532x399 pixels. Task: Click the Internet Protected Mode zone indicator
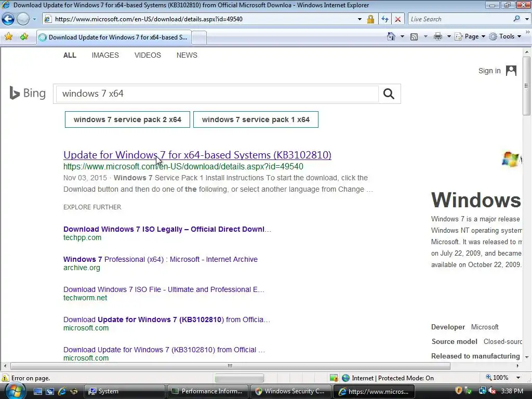(x=388, y=378)
